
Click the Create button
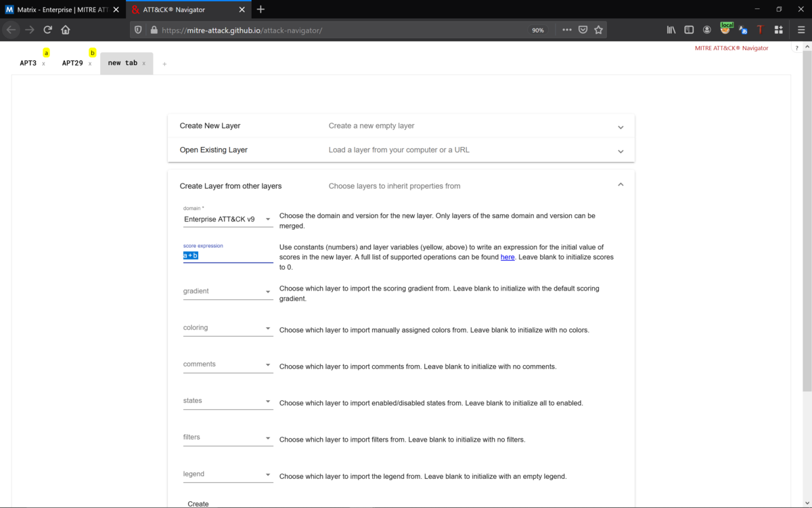click(x=198, y=503)
